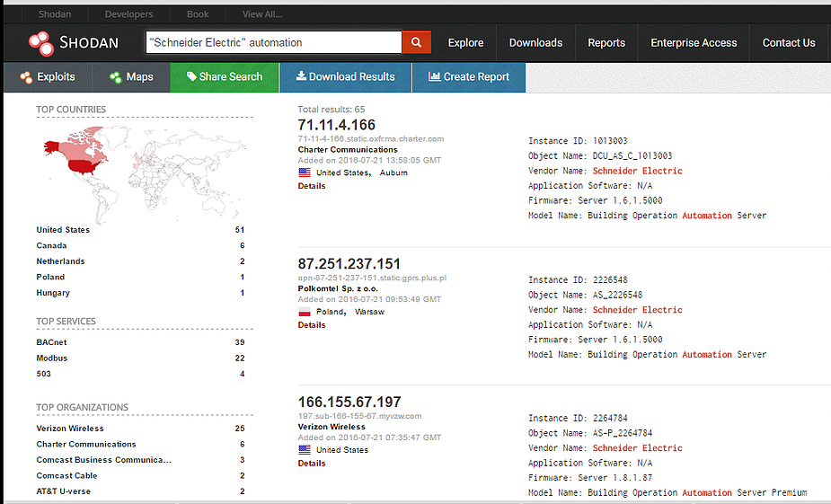Viewport: 831px width, 504px height.
Task: Open result IP 166.155.67.197
Action: point(349,402)
